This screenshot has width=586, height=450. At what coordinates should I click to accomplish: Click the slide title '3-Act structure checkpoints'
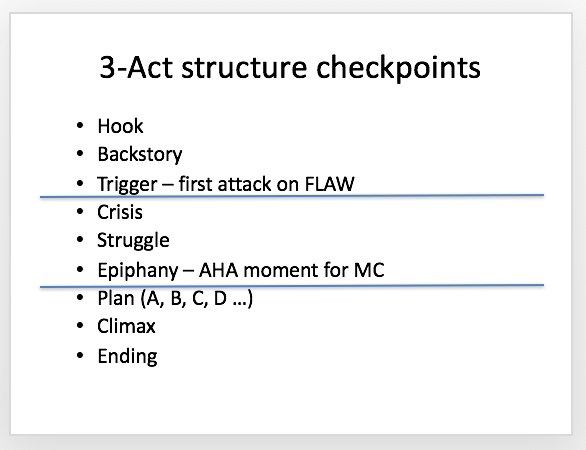(290, 68)
